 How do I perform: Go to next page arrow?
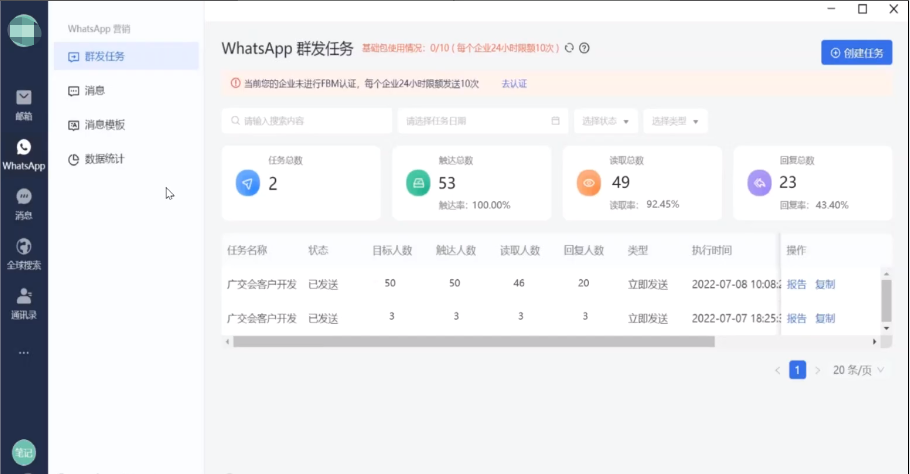817,370
